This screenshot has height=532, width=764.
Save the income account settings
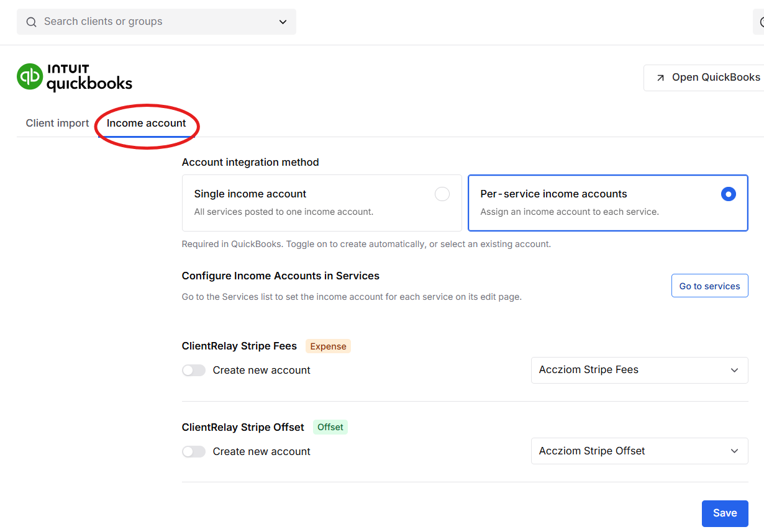click(725, 513)
